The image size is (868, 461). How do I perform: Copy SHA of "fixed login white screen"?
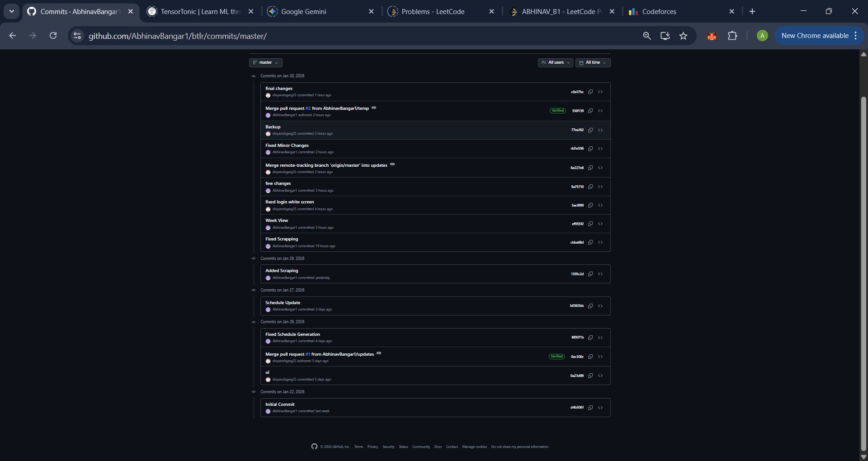tap(590, 205)
